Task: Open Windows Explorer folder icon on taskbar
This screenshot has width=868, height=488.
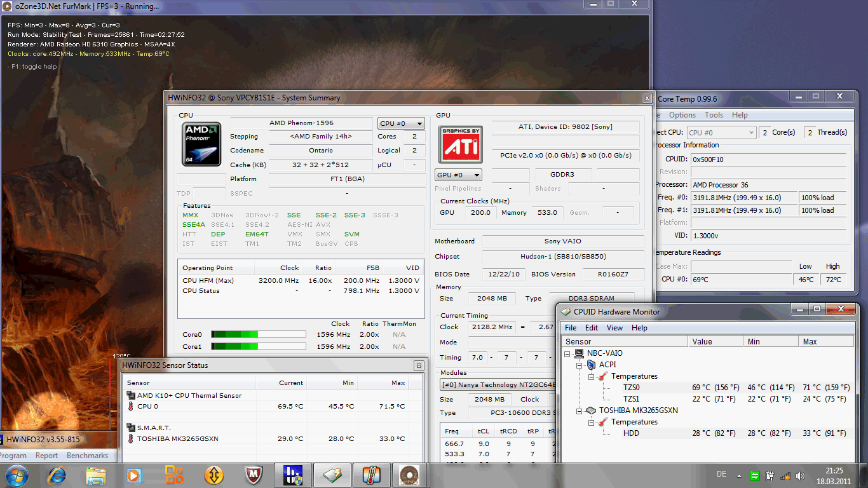Action: 96,475
